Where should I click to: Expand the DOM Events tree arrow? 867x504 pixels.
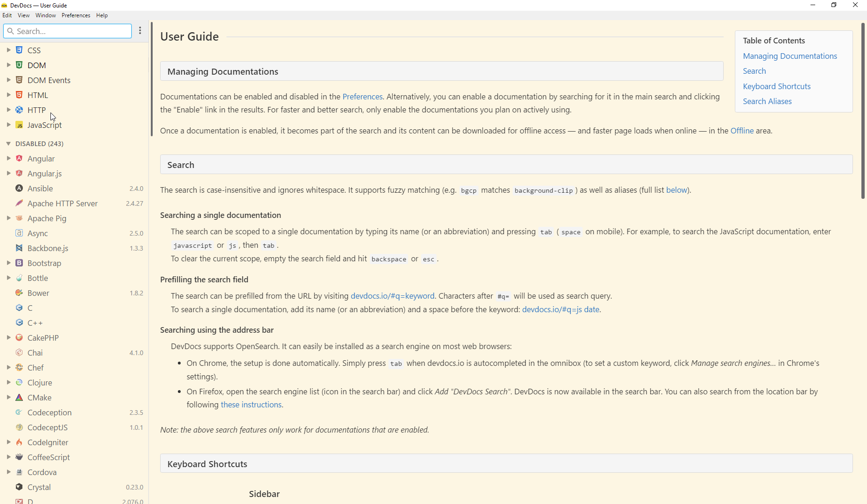[x=8, y=80]
